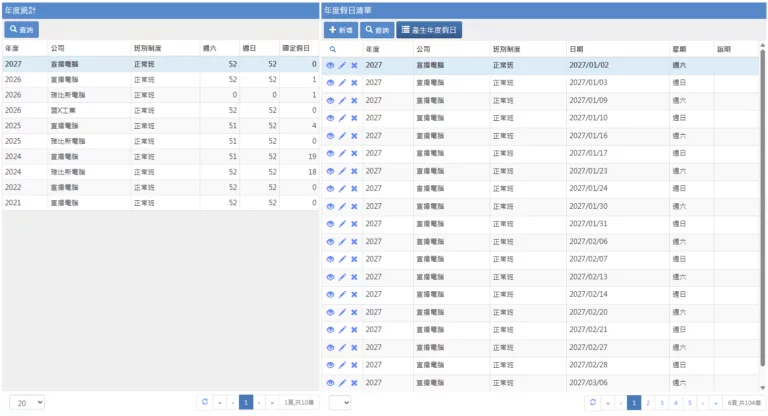Refresh the 年度假日清單 grid

pyautogui.click(x=592, y=402)
